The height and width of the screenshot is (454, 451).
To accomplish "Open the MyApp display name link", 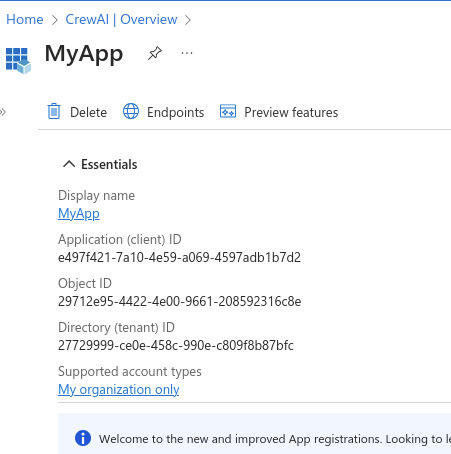I will point(79,214).
